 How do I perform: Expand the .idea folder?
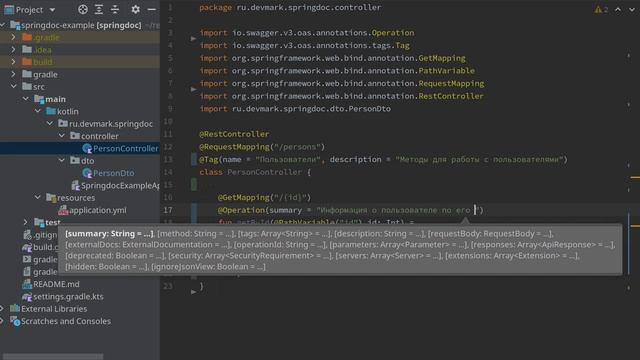pyautogui.click(x=13, y=50)
